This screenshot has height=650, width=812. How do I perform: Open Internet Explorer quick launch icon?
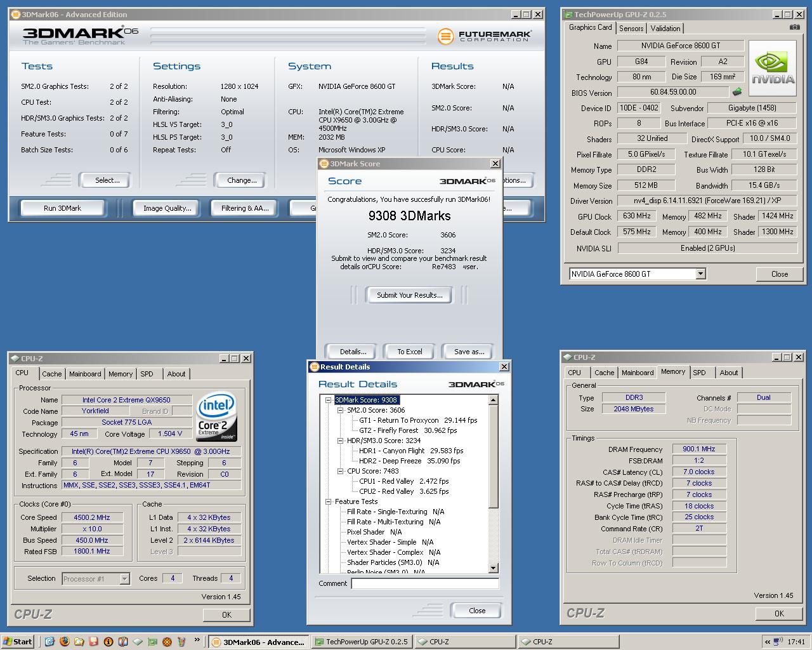point(49,641)
